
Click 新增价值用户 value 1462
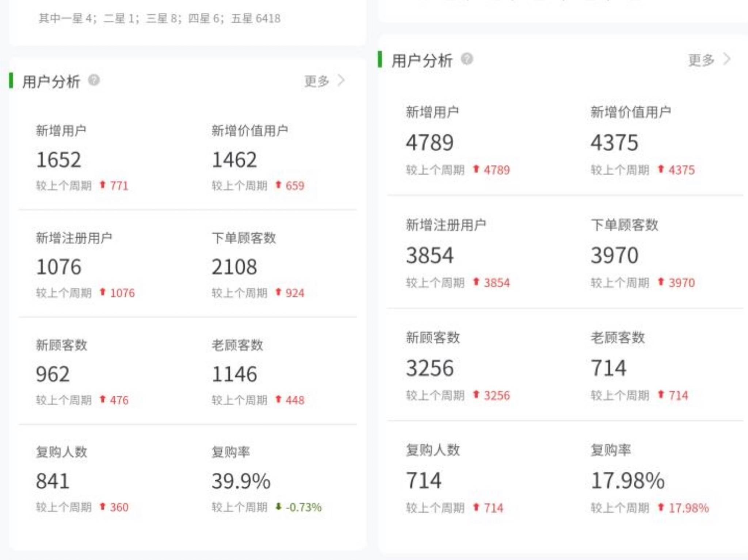click(x=234, y=160)
